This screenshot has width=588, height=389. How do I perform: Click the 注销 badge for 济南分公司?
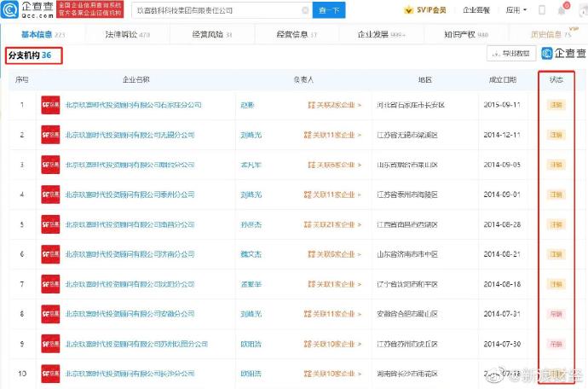556,254
